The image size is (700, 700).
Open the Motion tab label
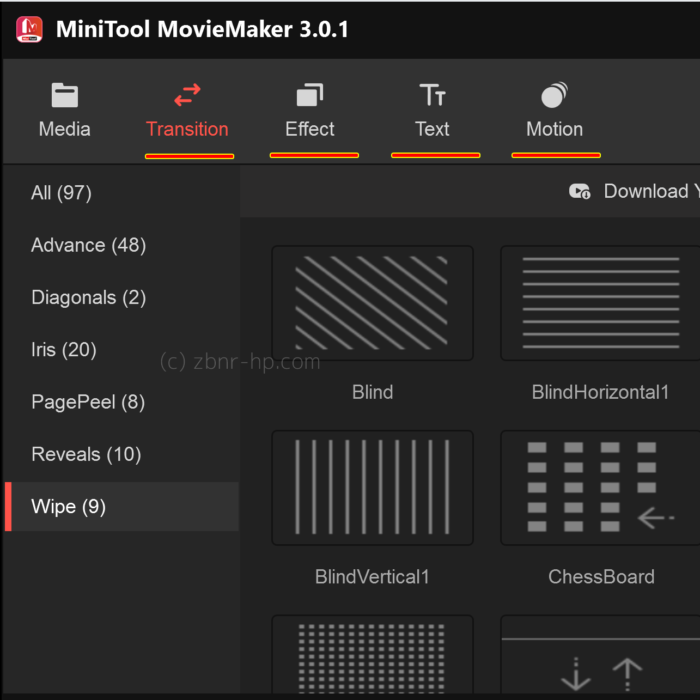554,129
